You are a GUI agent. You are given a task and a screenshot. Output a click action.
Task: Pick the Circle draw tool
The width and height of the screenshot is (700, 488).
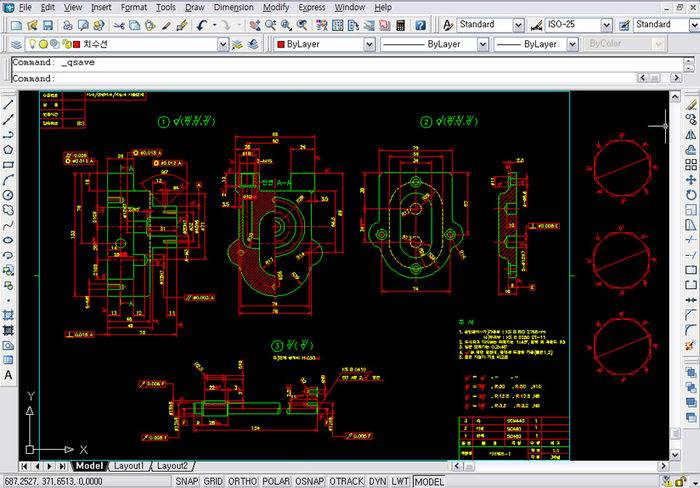tap(8, 194)
